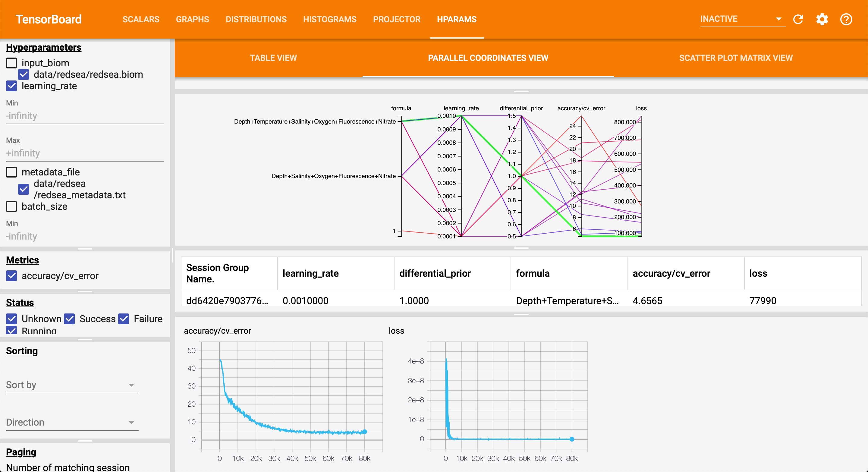Expand the Sort by dropdown
Image resolution: width=868 pixels, height=472 pixels.
tap(72, 385)
